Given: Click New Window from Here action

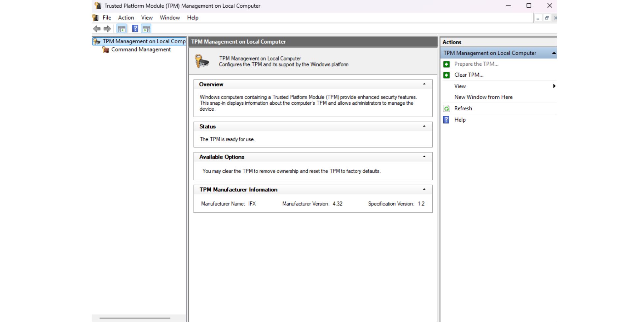Looking at the screenshot, I should 483,97.
